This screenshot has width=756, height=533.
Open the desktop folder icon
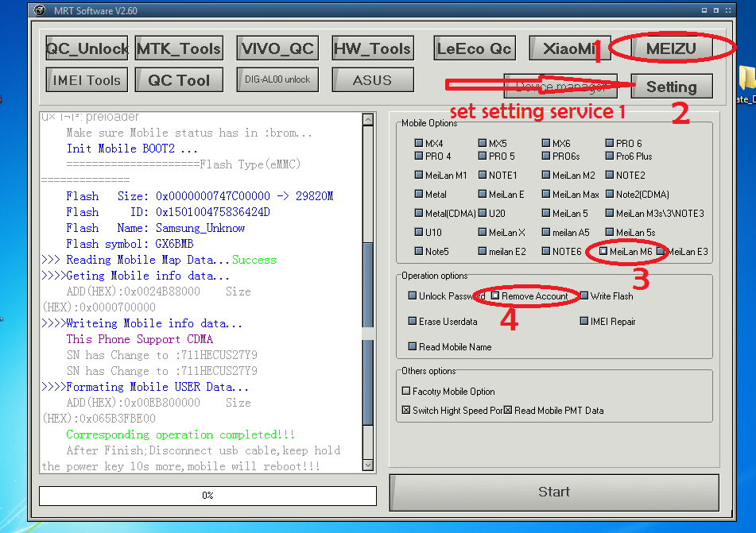[x=747, y=77]
